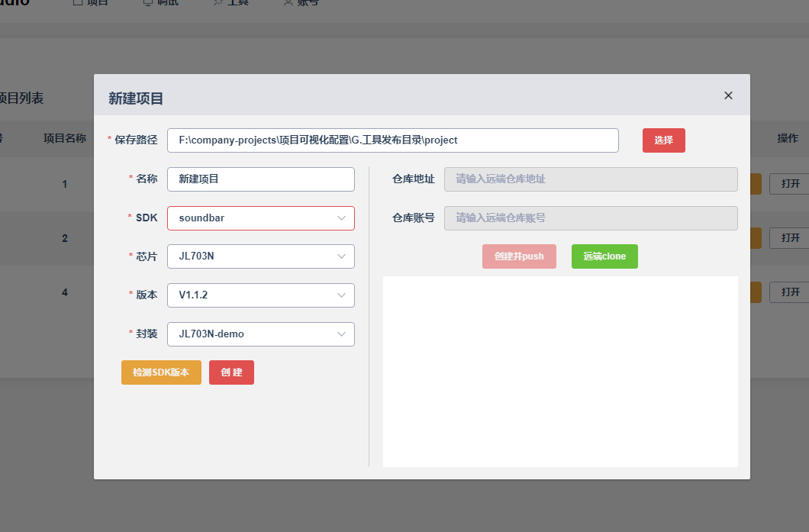The width and height of the screenshot is (809, 532).
Task: Click the 仓库地址 input field
Action: [591, 179]
